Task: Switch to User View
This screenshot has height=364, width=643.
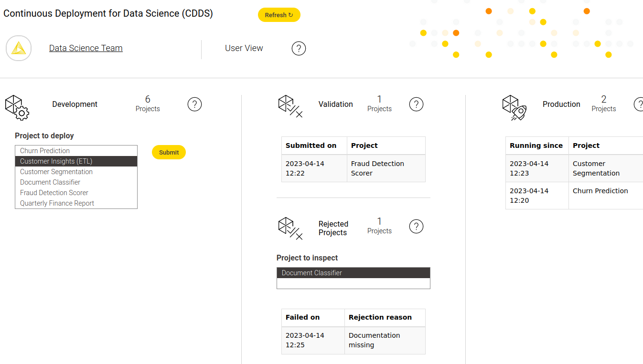Action: point(244,48)
